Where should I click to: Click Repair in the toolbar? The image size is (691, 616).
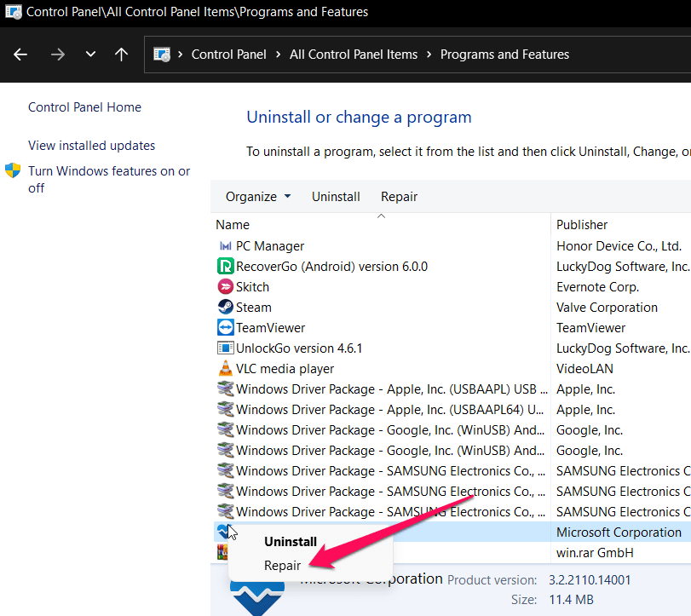(399, 197)
